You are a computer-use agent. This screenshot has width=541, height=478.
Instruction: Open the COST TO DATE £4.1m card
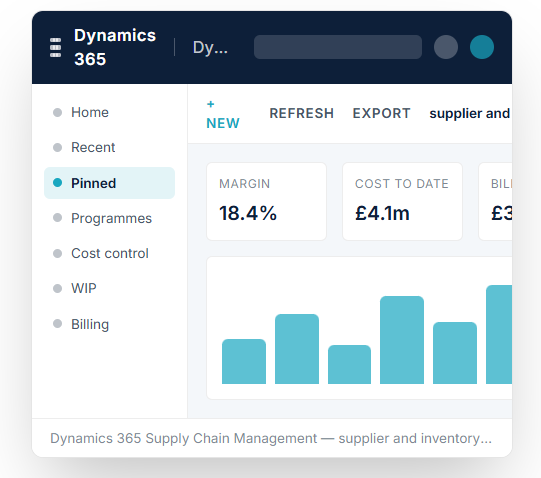point(402,202)
